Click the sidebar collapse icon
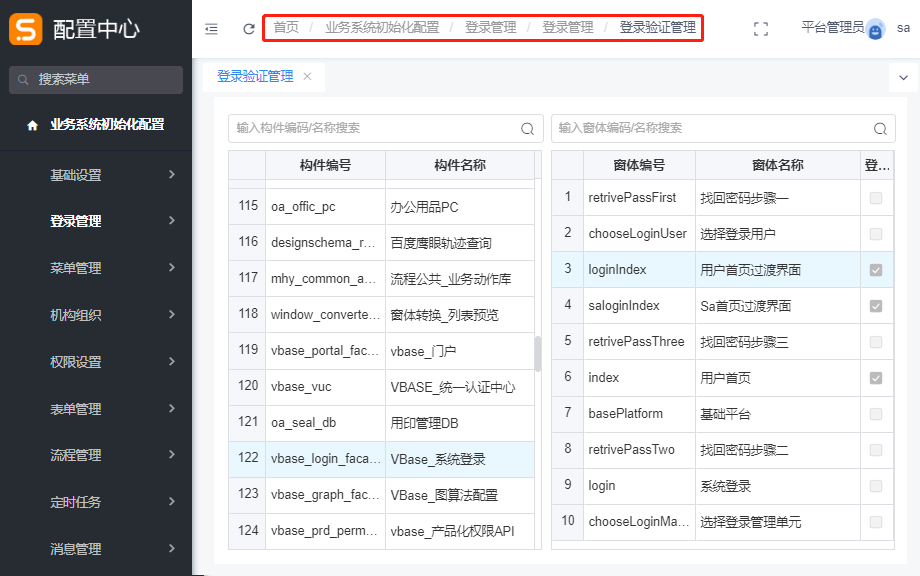This screenshot has width=920, height=576. [211, 29]
